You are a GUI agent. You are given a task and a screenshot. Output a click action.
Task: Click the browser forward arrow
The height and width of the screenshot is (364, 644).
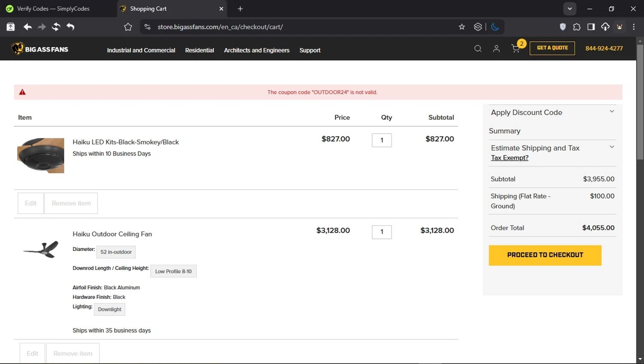pos(42,27)
